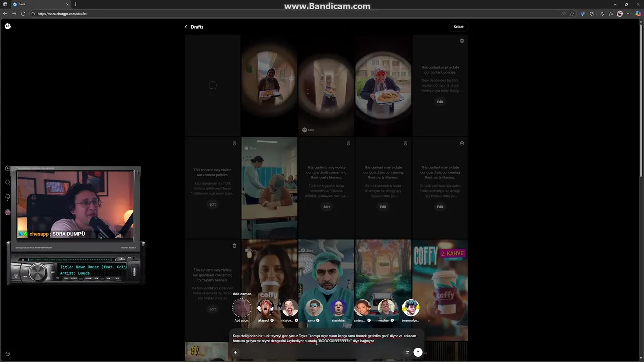
Task: Open the prompt settings sliders icon
Action: pyautogui.click(x=407, y=352)
